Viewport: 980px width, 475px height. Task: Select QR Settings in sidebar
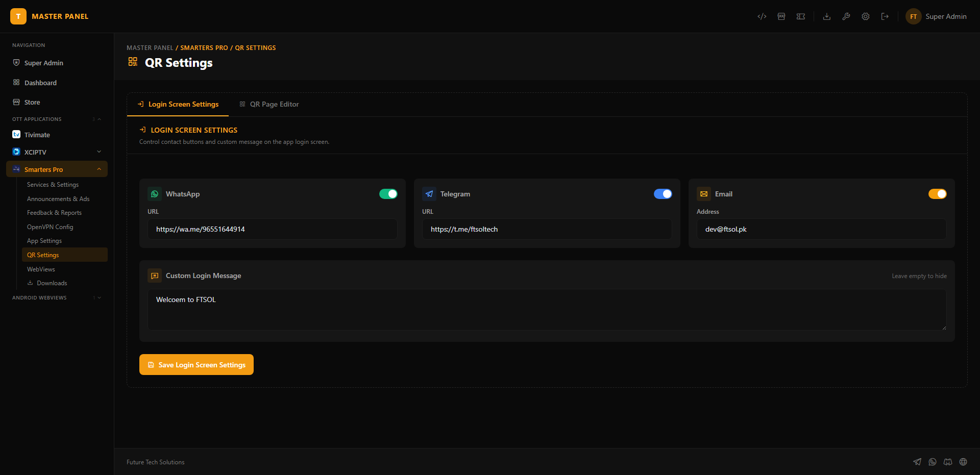click(65, 255)
